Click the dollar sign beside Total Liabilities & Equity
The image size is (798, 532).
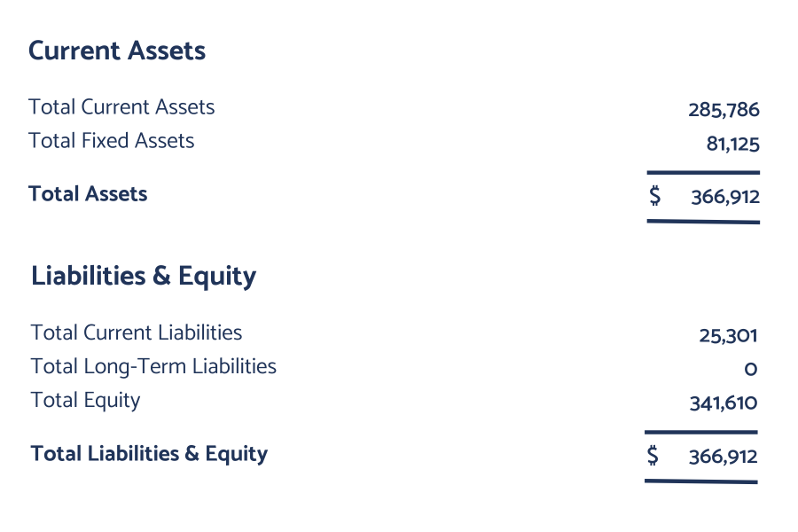point(653,455)
